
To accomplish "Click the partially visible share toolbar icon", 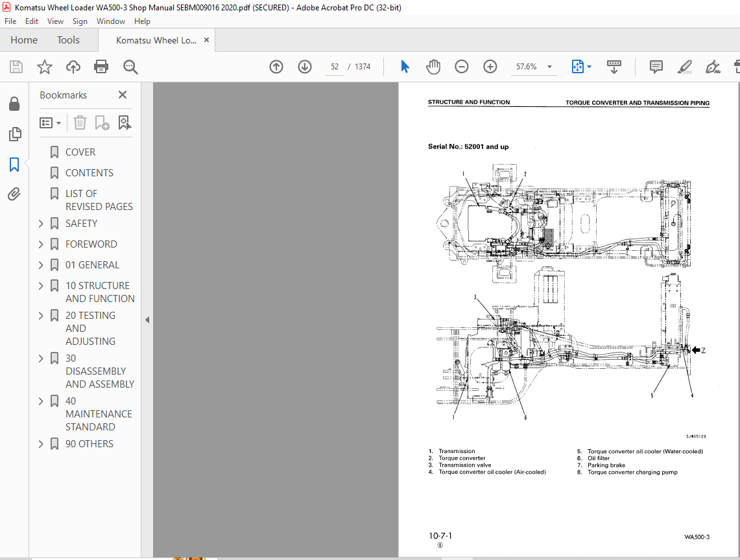I will [x=737, y=67].
